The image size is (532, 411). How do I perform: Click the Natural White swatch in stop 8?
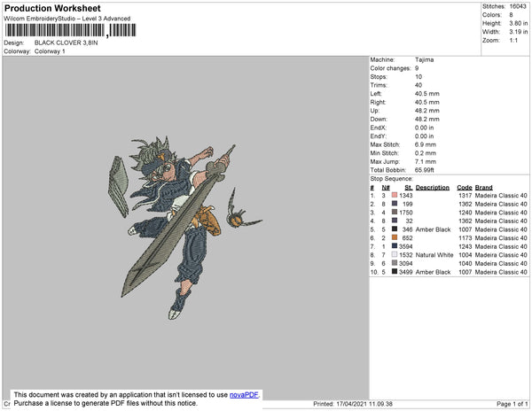click(x=395, y=254)
